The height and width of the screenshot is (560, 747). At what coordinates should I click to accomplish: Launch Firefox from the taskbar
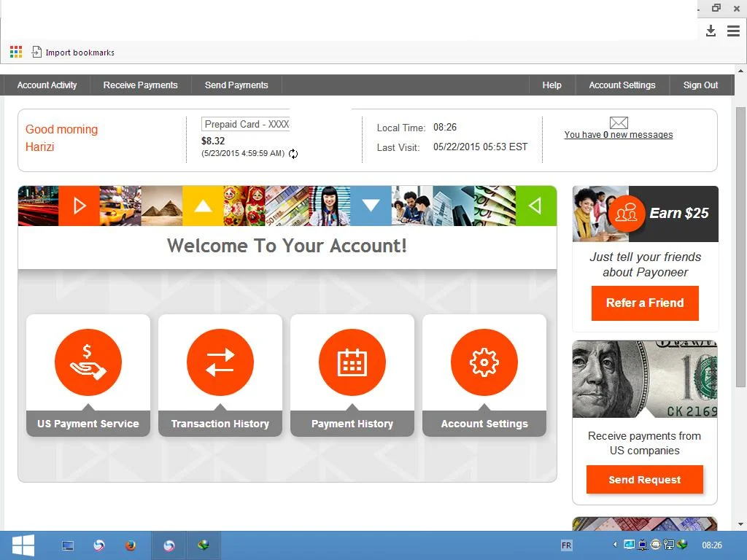(130, 545)
